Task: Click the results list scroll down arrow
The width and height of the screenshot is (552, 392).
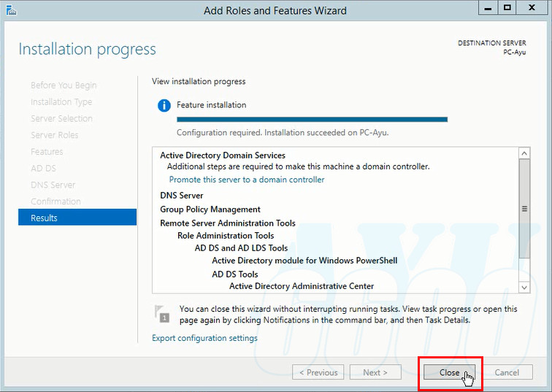Action: coord(524,288)
